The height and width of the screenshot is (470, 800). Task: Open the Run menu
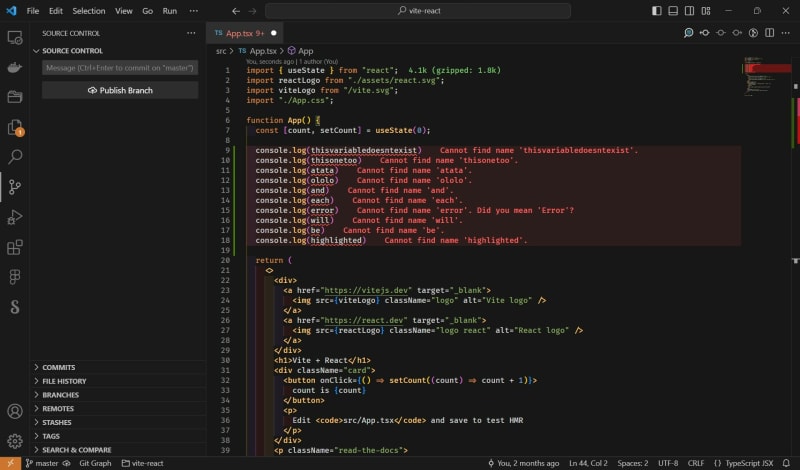point(170,11)
